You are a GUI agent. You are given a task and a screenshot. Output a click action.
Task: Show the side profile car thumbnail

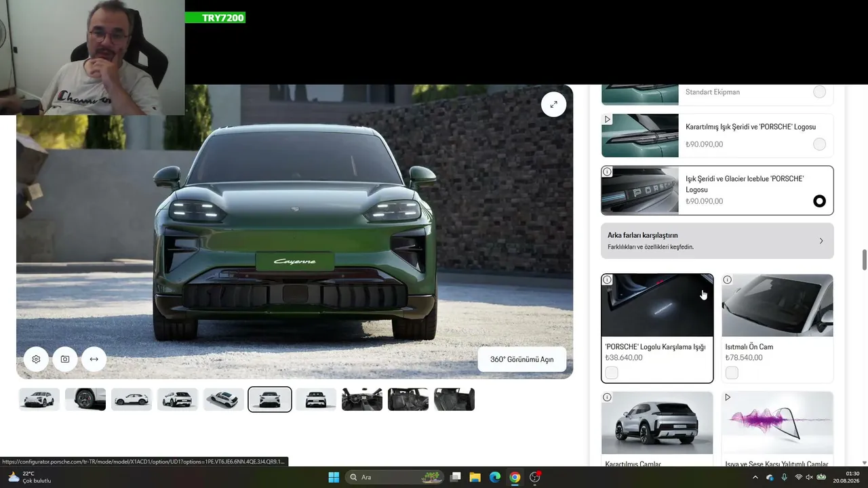(132, 399)
